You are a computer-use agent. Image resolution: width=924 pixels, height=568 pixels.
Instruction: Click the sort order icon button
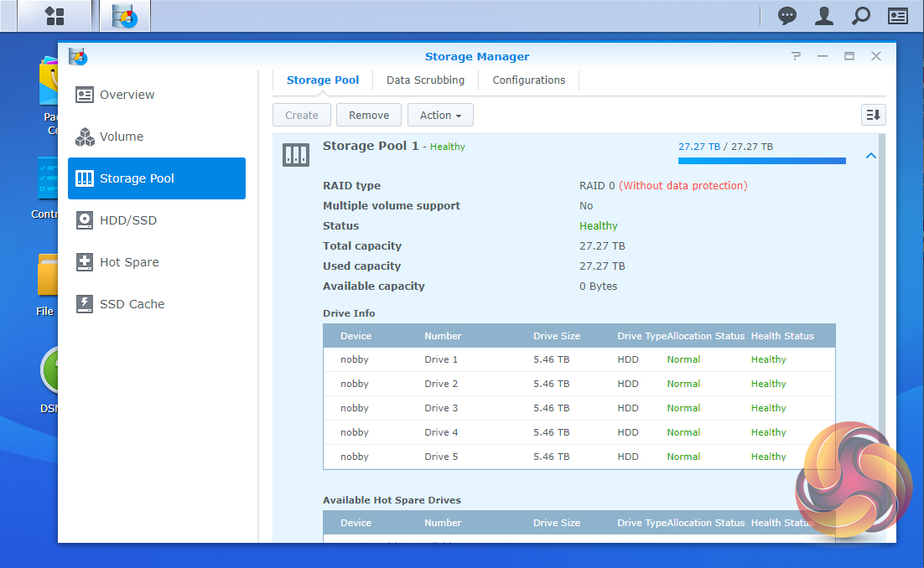[873, 115]
